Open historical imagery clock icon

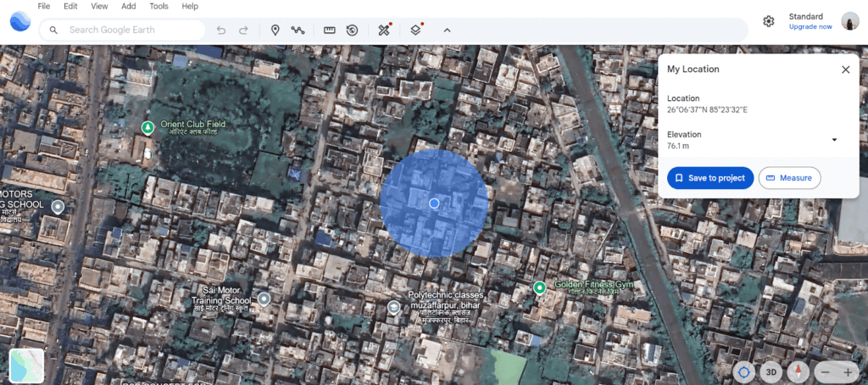(352, 30)
